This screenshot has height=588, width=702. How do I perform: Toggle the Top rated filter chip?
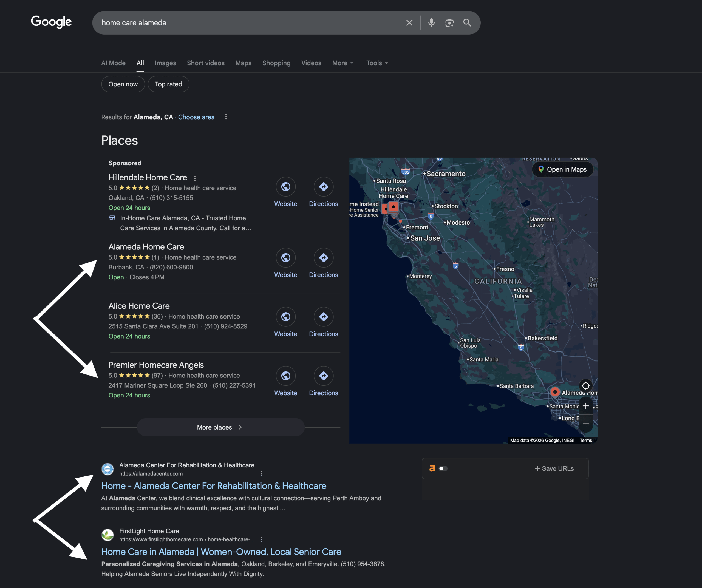168,84
